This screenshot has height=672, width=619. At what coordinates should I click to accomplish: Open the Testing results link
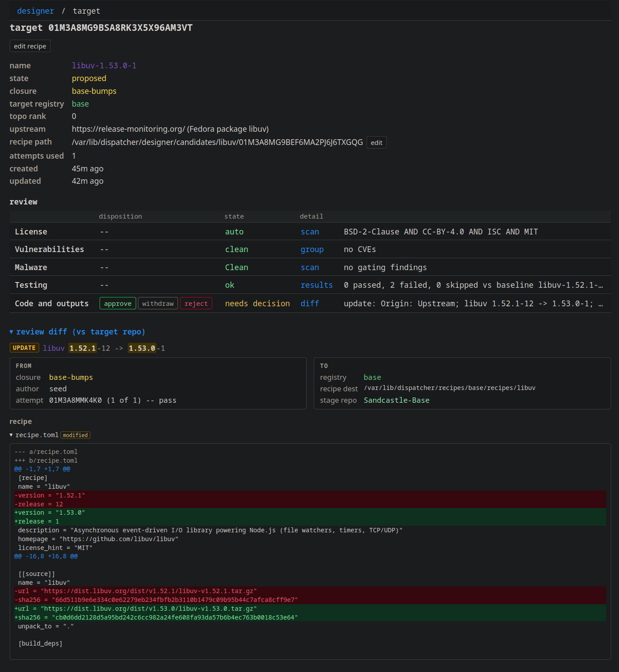pyautogui.click(x=316, y=285)
